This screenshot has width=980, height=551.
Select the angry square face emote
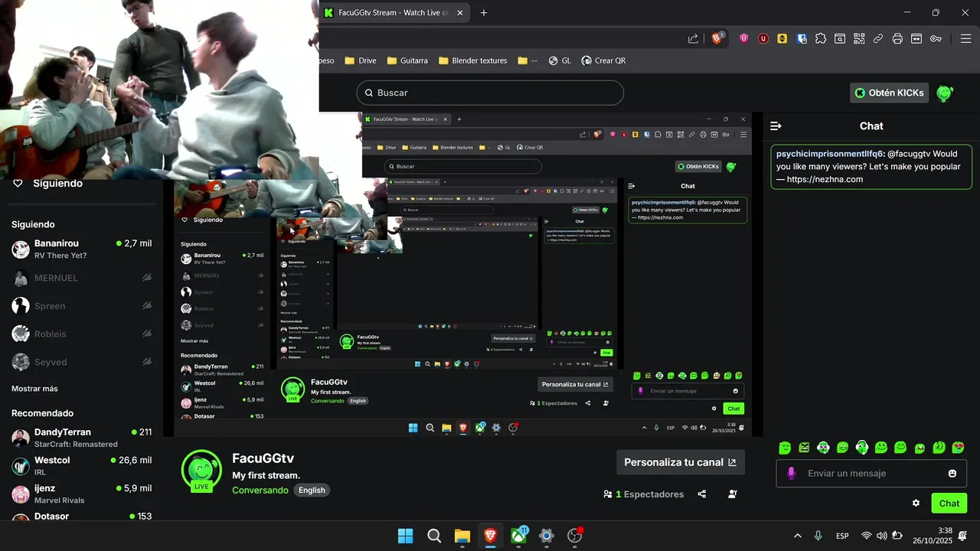tap(804, 448)
